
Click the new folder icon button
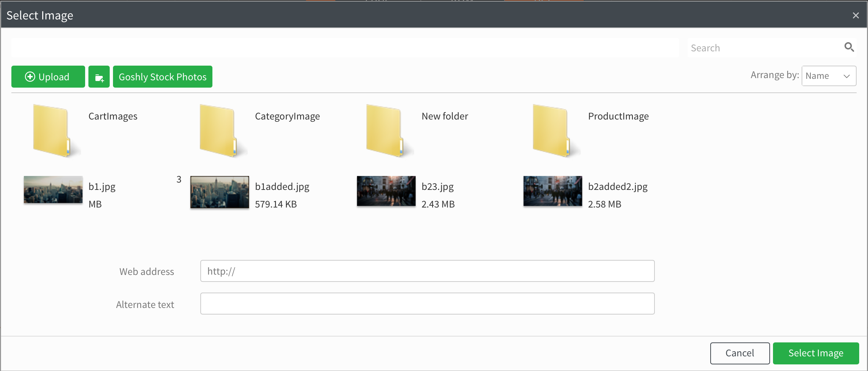coord(99,77)
